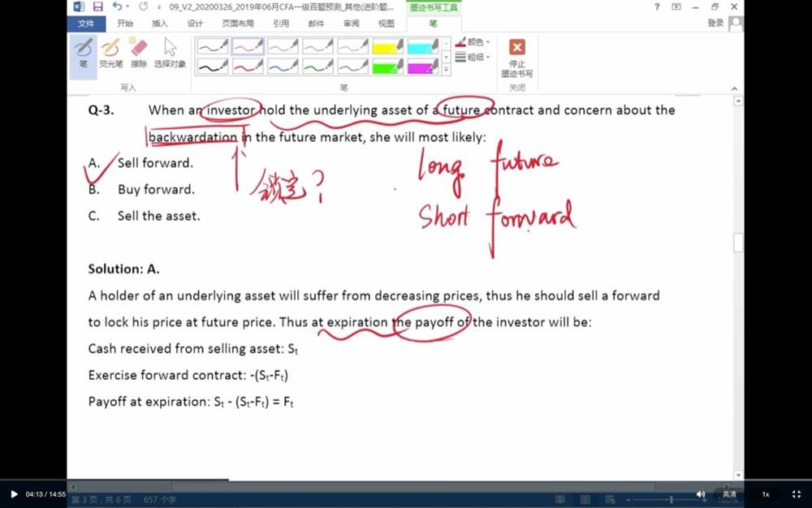This screenshot has height=508, width=812.
Task: Toggle the video volume speaker icon
Action: pos(701,494)
